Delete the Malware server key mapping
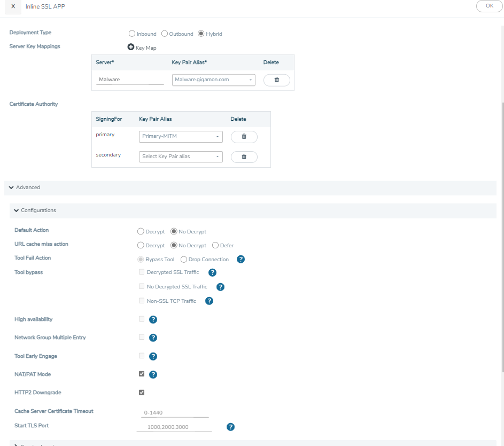 [x=276, y=80]
